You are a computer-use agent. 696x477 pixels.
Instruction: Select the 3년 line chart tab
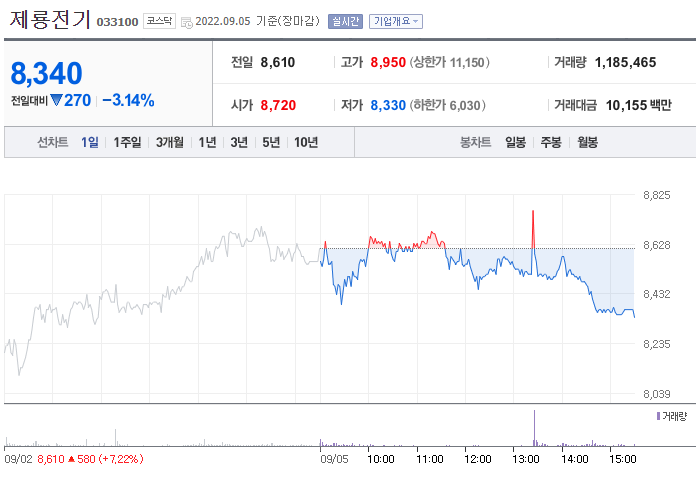pos(239,142)
